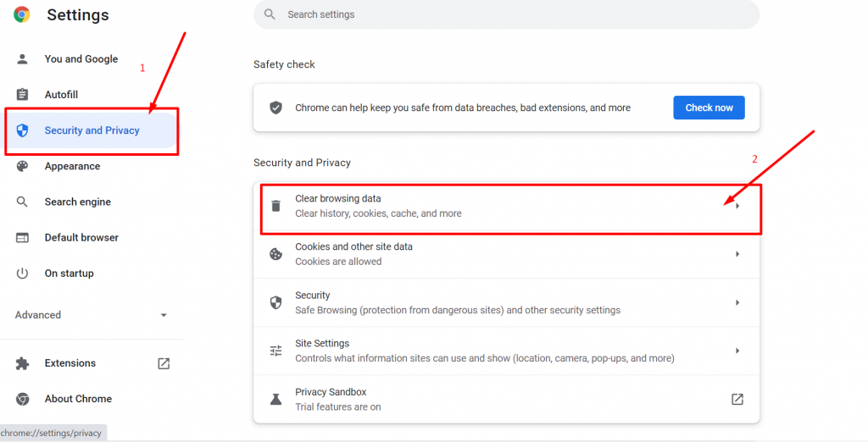Click the Search settings field
Viewport: 868px width, 442px height.
(x=509, y=14)
